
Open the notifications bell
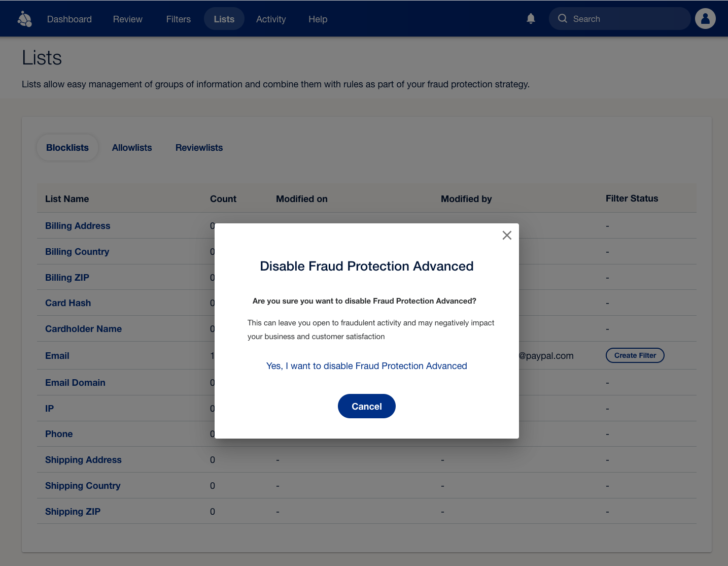tap(531, 19)
